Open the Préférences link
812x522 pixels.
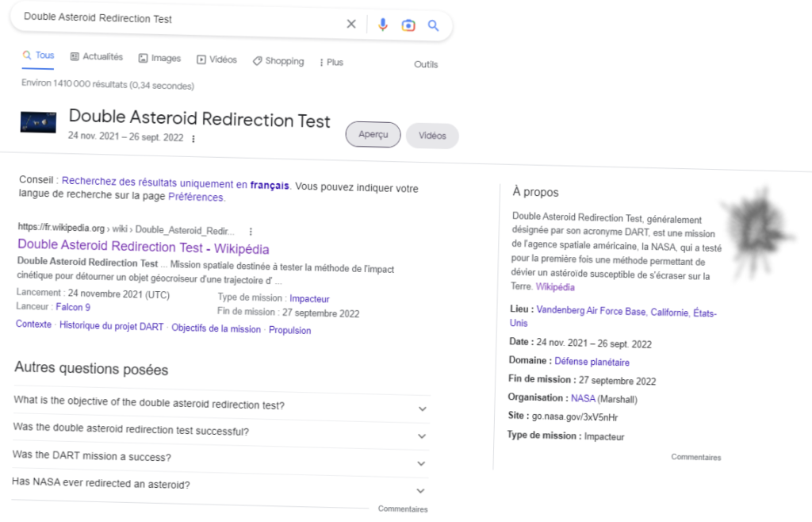196,197
